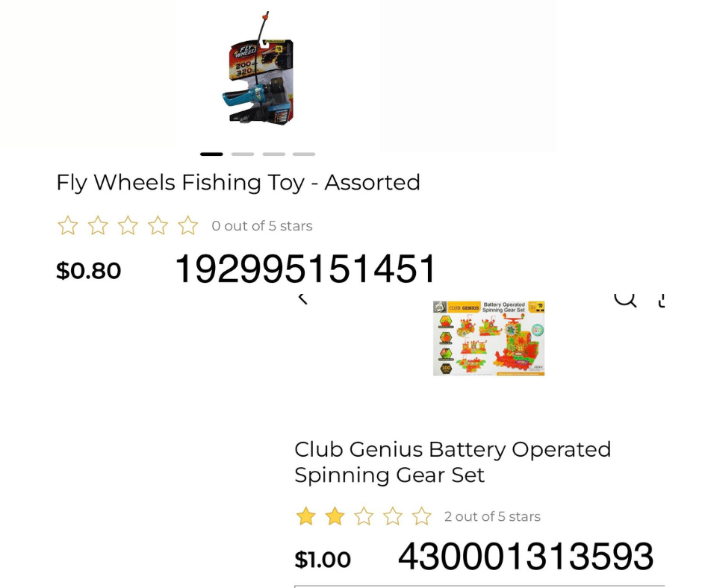Select the first active carousel indicator
702x588 pixels.
211,154
